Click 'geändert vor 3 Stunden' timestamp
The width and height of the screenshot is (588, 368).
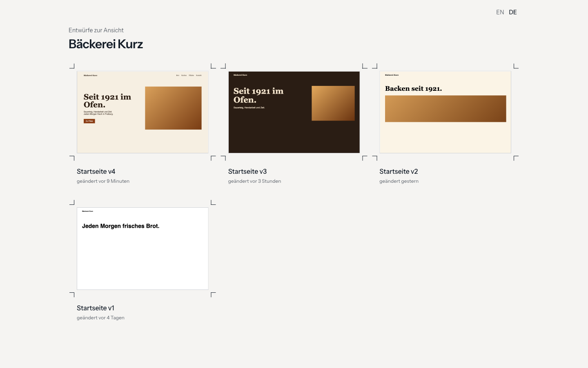(254, 181)
